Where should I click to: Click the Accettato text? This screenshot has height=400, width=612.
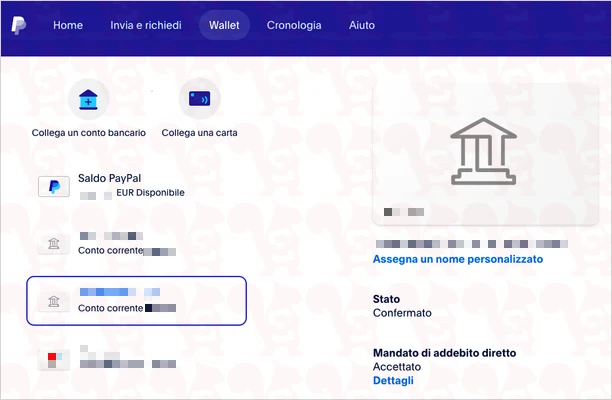click(397, 367)
